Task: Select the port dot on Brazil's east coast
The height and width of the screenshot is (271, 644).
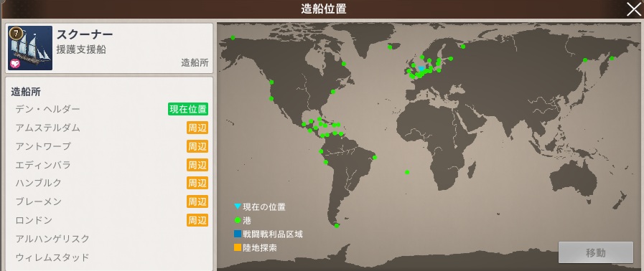Action: [375, 158]
